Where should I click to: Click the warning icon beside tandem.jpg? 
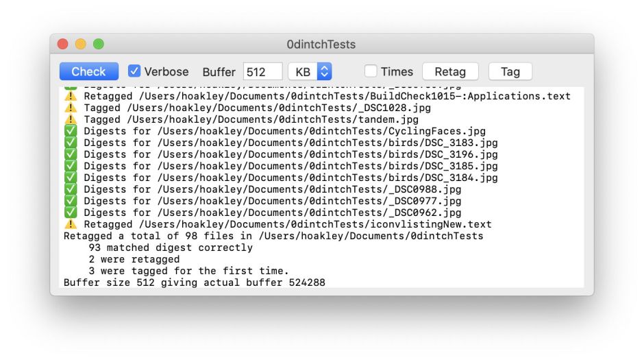(x=71, y=119)
